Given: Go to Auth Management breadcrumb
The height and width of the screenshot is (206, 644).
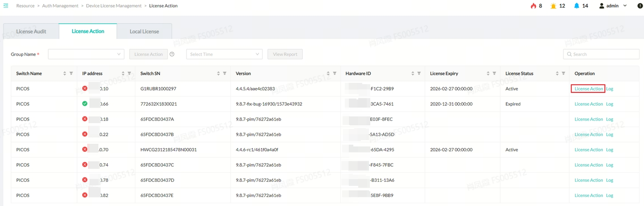Looking at the screenshot, I should coord(60,6).
